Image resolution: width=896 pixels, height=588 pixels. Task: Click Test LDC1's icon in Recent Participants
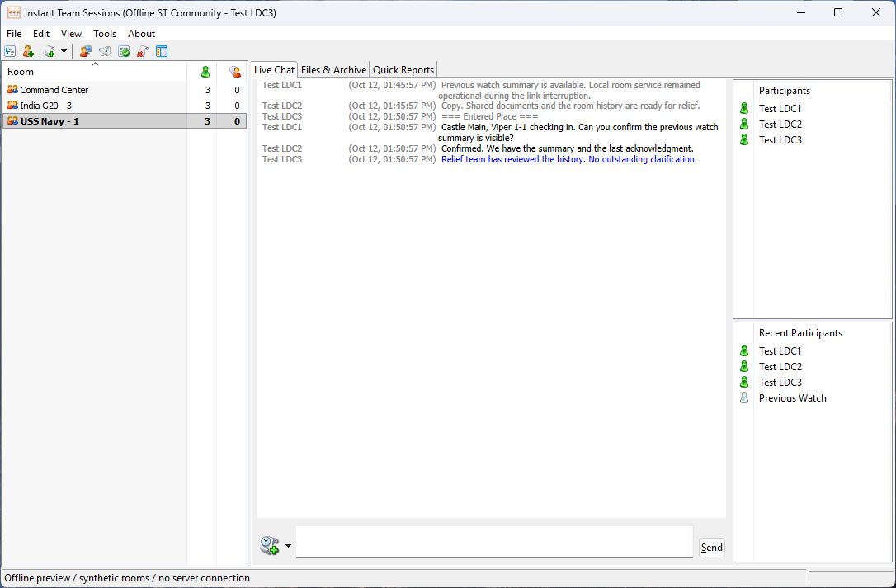pyautogui.click(x=744, y=350)
